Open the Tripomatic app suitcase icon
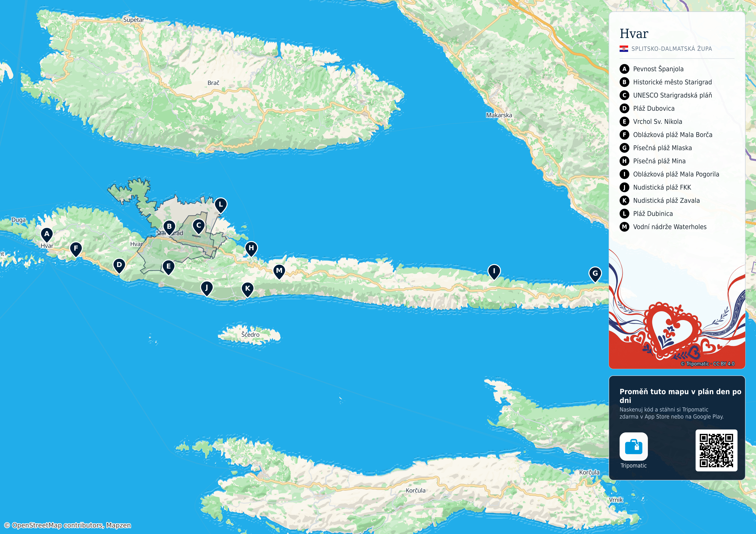Viewport: 756px width, 534px height. pyautogui.click(x=633, y=446)
